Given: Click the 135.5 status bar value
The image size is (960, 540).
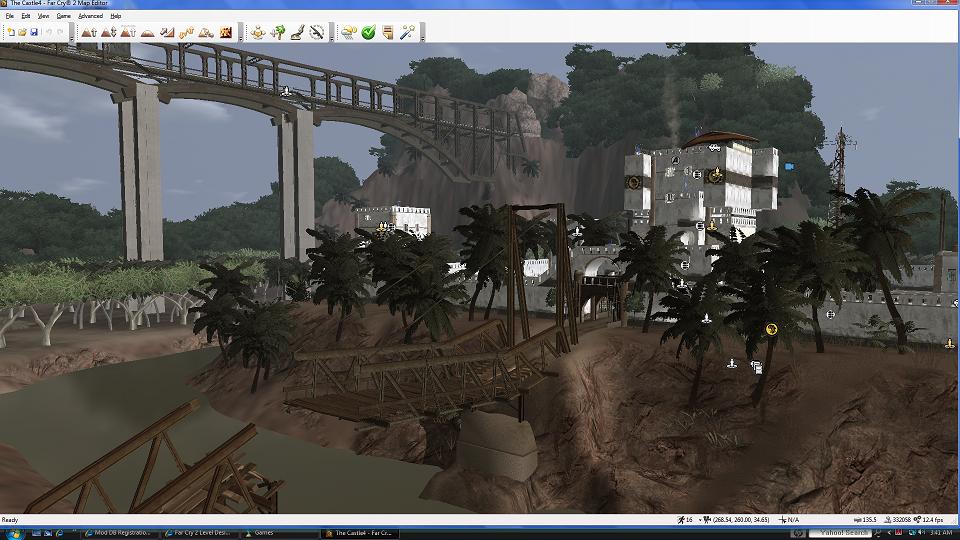Looking at the screenshot, I should pyautogui.click(x=865, y=520).
